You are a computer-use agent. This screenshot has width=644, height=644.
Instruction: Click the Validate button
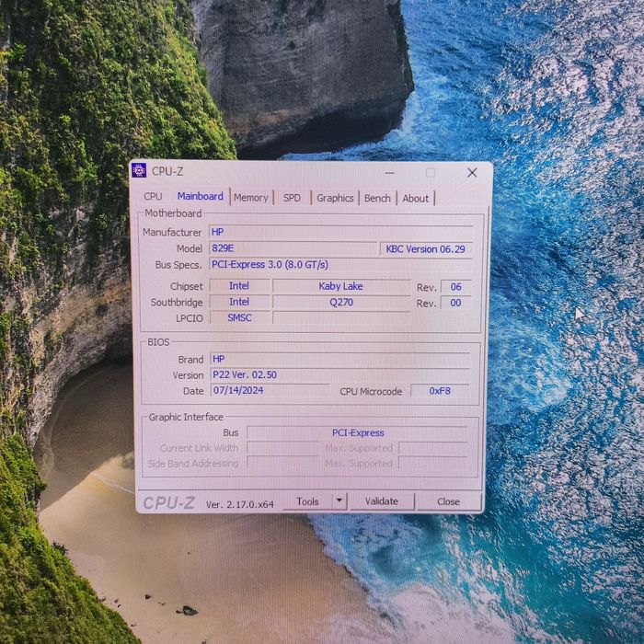(x=382, y=501)
